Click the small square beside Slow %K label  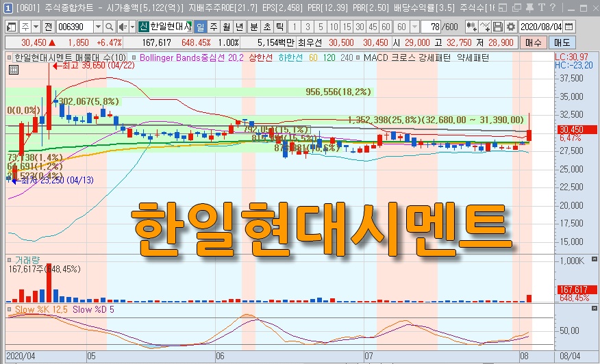tap(9, 309)
